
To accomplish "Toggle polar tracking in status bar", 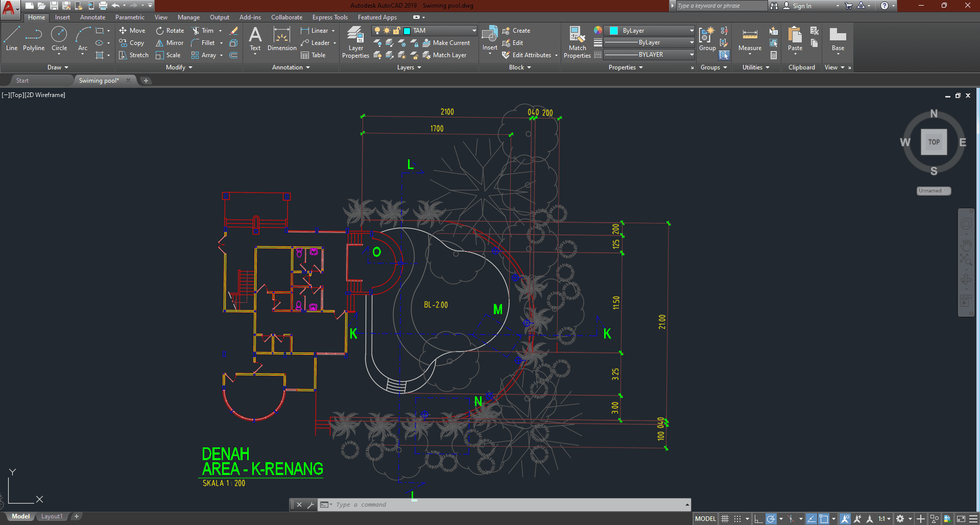I will pyautogui.click(x=771, y=519).
